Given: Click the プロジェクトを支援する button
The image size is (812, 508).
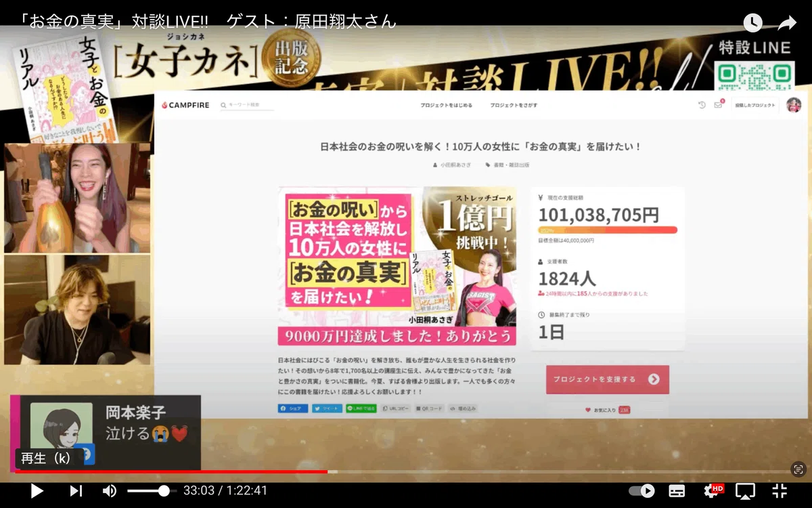Looking at the screenshot, I should click(608, 379).
